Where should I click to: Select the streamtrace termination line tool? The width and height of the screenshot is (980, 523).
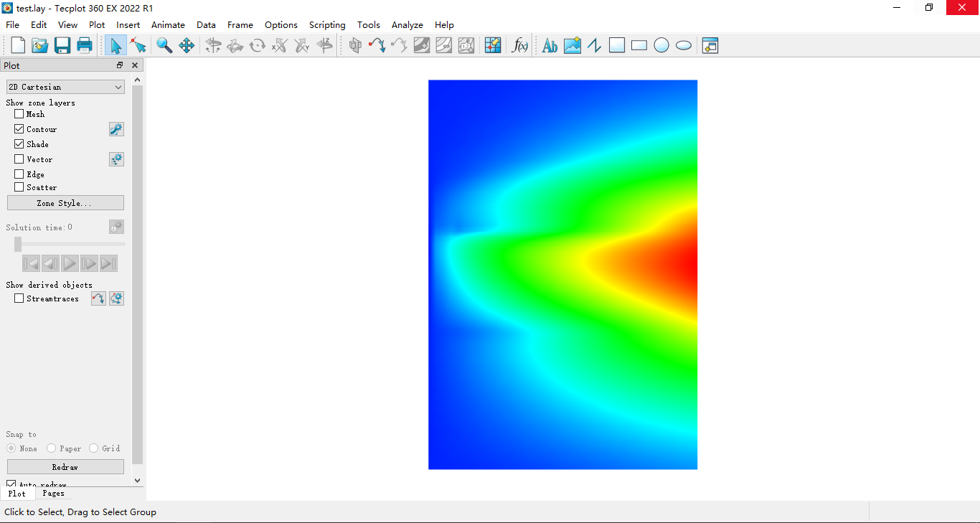click(x=400, y=45)
